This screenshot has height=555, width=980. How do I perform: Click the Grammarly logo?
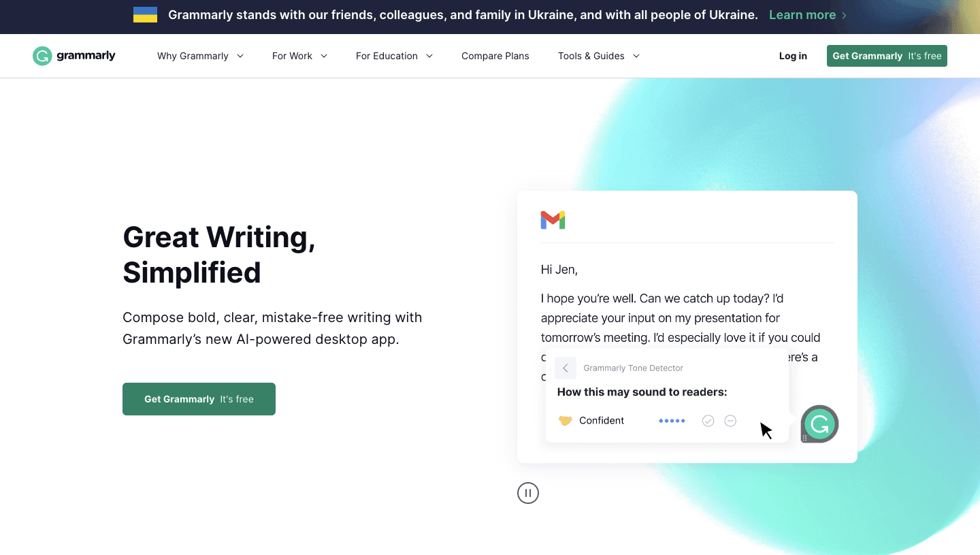coord(73,56)
